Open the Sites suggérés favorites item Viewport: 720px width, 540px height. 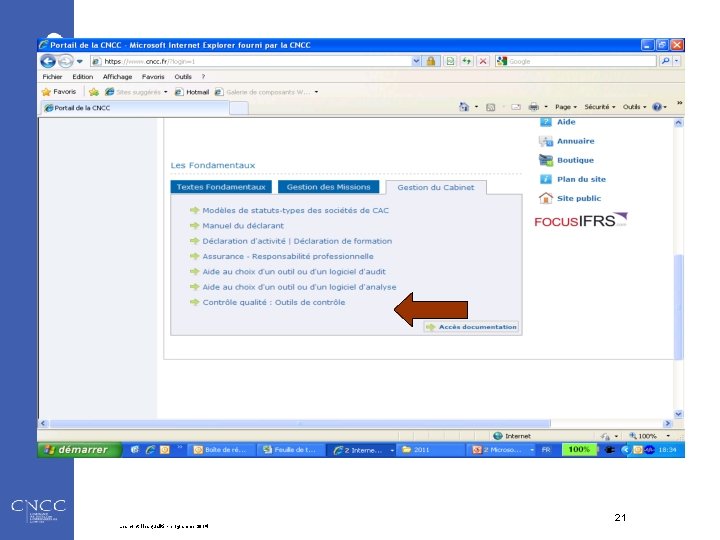pyautogui.click(x=136, y=92)
